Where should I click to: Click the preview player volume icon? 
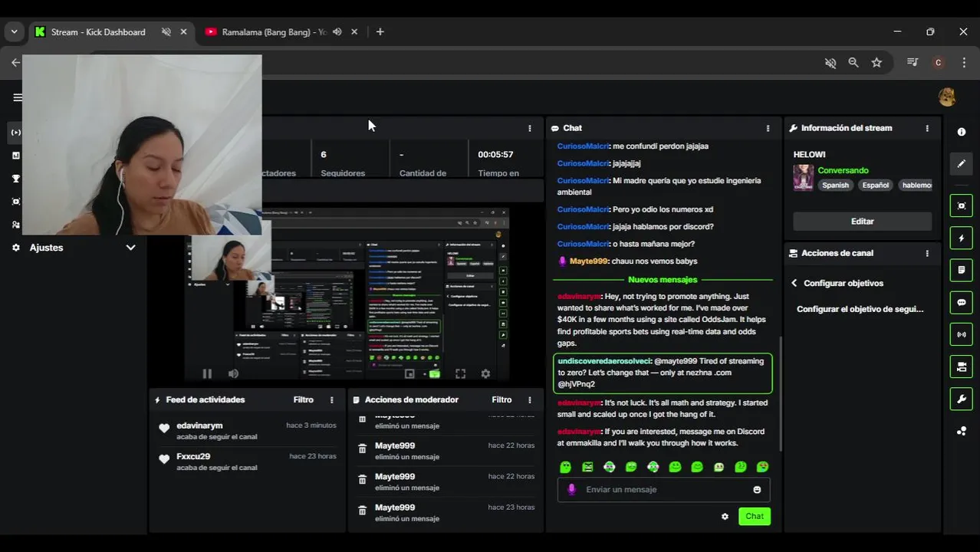pos(233,373)
